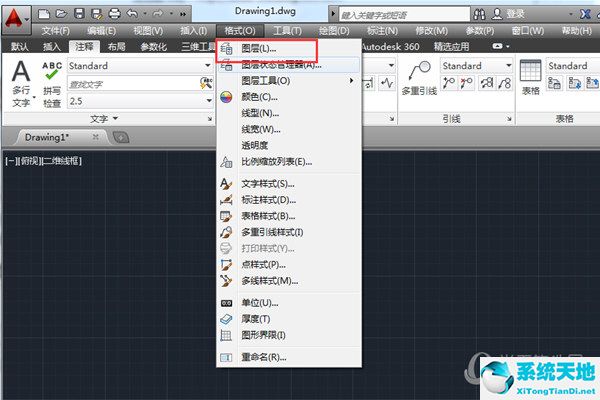Choose 图形界限(I) drawing limits entry

click(289, 335)
